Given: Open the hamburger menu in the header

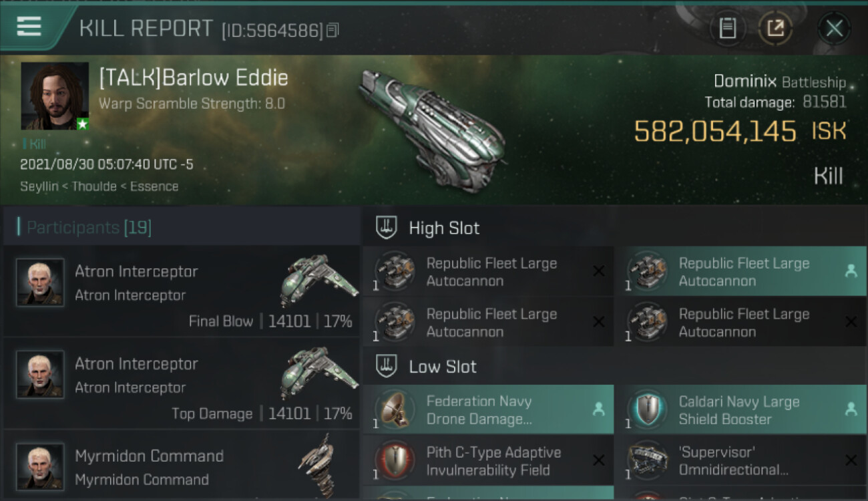Looking at the screenshot, I should pyautogui.click(x=29, y=27).
